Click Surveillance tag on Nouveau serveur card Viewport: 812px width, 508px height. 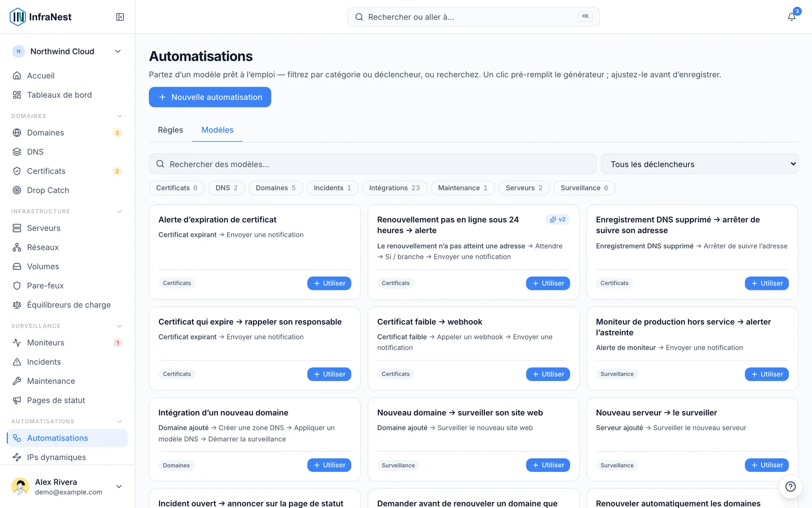point(617,465)
